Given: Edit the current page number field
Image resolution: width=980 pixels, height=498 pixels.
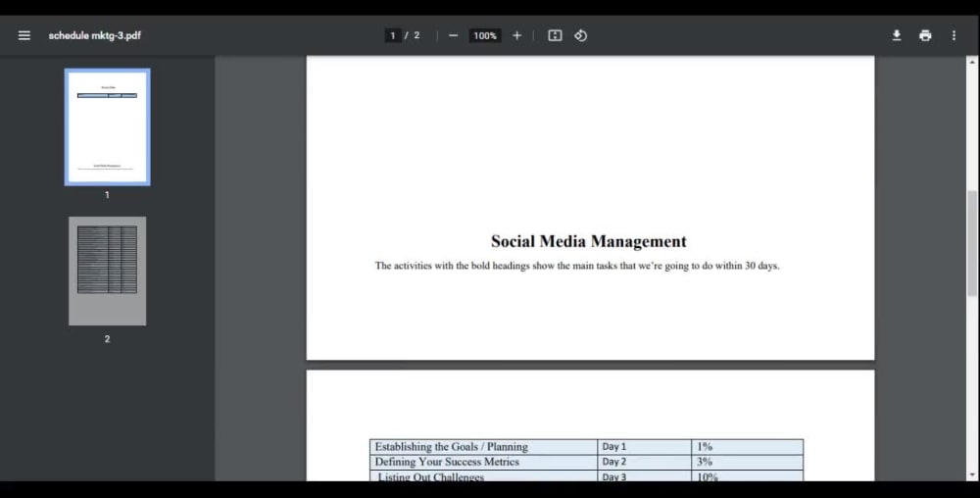Looking at the screenshot, I should point(393,35).
